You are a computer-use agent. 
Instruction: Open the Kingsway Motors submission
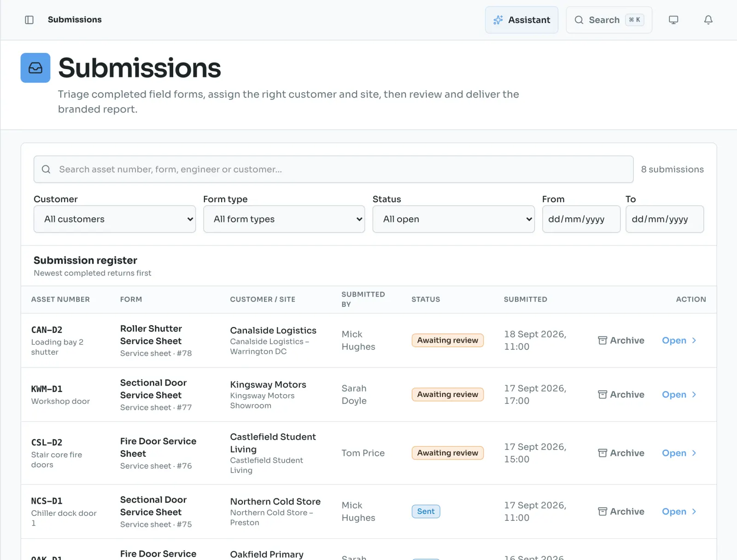click(x=679, y=395)
